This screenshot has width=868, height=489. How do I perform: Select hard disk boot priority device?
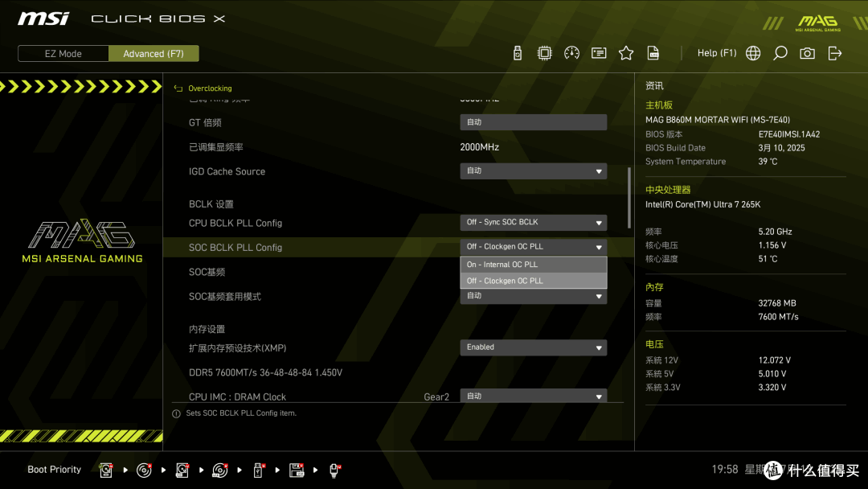106,471
